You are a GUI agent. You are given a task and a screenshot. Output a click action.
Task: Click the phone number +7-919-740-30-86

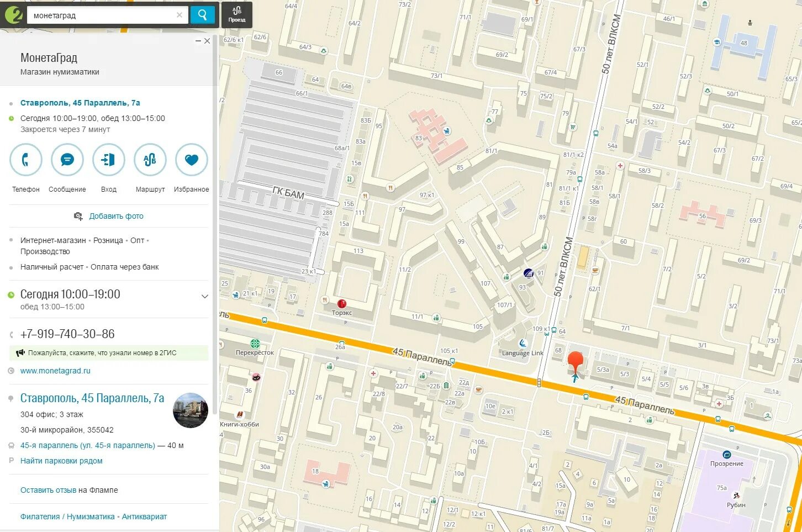pos(67,334)
